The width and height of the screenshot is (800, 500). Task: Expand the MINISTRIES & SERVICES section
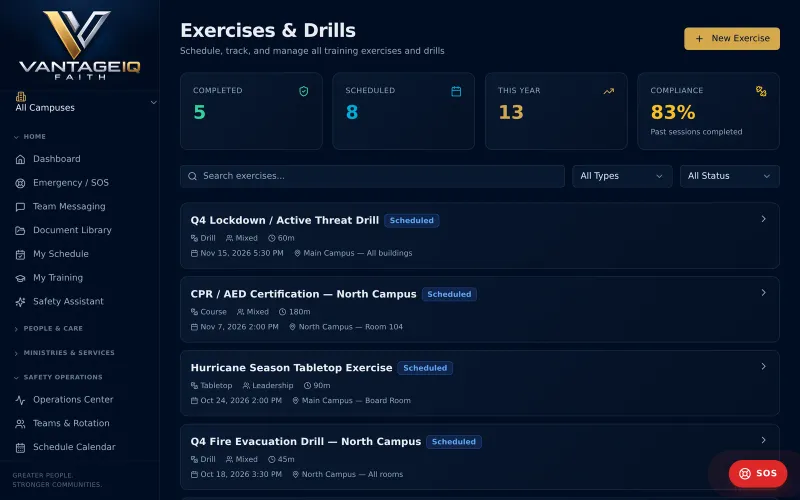click(64, 353)
